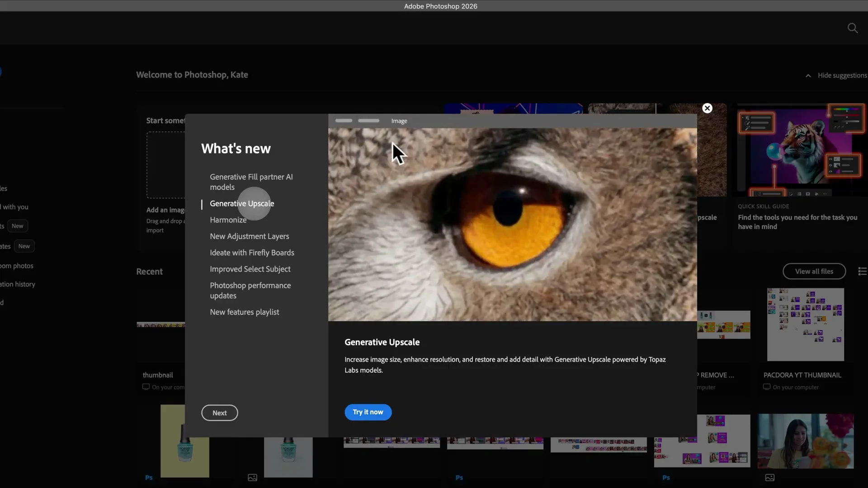Viewport: 868px width, 488px height.
Task: Open the PACDORA YT THUMBNAIL file
Action: pyautogui.click(x=805, y=324)
